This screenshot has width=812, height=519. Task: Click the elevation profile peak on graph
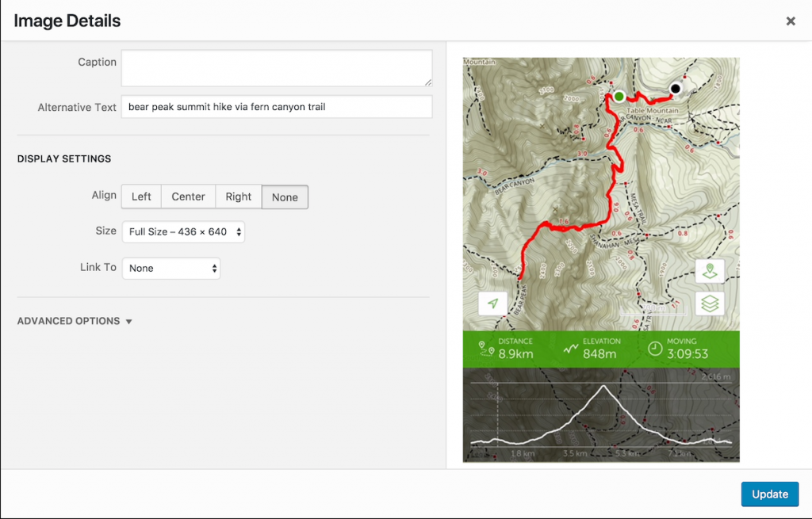603,386
